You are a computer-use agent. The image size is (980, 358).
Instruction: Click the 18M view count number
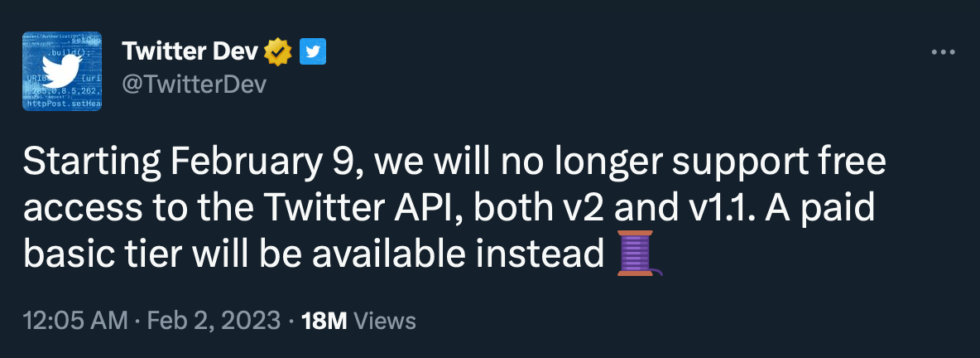[x=324, y=321]
